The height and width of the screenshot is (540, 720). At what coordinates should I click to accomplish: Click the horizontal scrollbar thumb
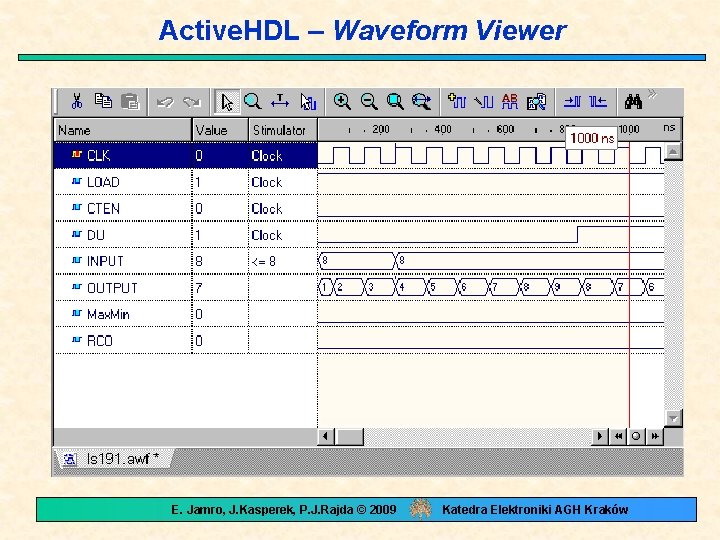(x=349, y=436)
